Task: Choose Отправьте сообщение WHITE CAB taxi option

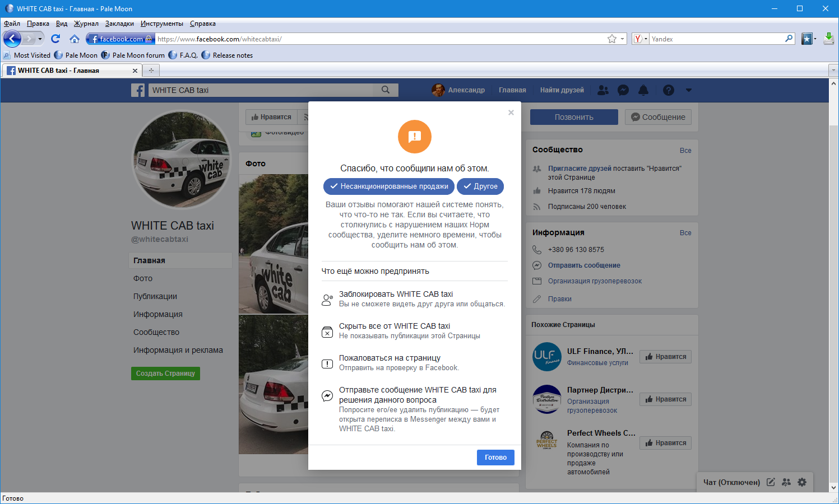Action: (x=415, y=409)
